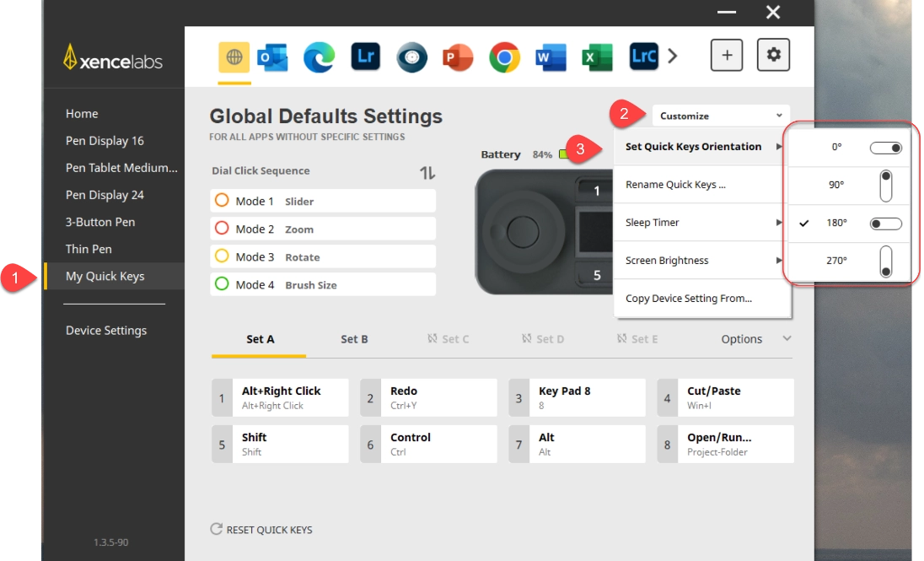
Task: Select the 270° orientation option
Action: (851, 261)
